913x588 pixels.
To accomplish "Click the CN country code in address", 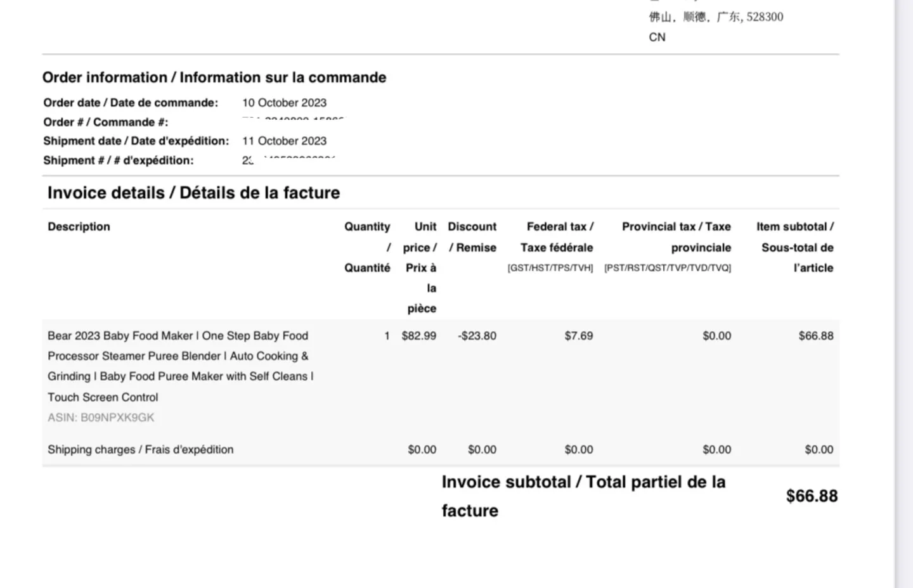I will click(x=657, y=37).
